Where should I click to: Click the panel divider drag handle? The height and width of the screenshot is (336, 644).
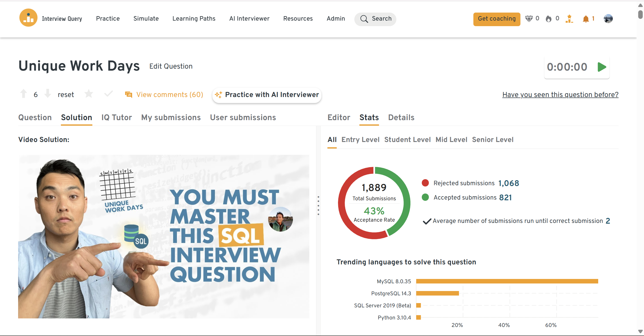(318, 206)
